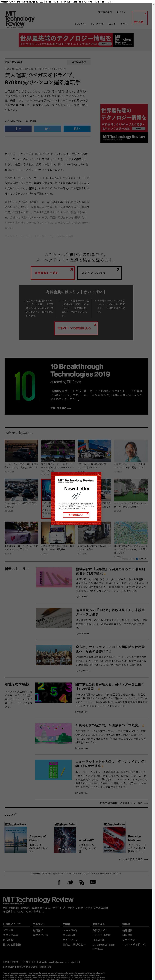The image size is (155, 980).
Task: Click the email newsletter envelope icon
Action: [x=93, y=882]
